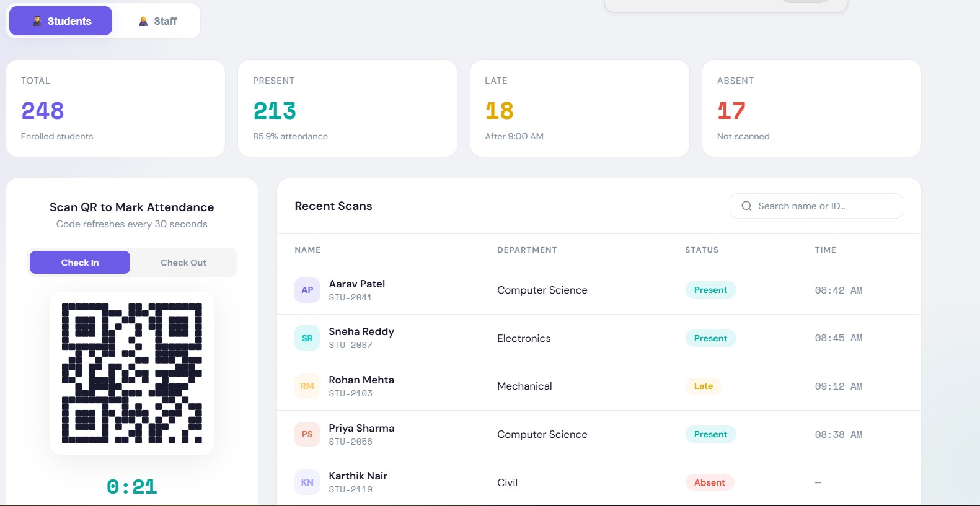
Task: Click Present badge for Sneha Reddy
Action: click(710, 338)
